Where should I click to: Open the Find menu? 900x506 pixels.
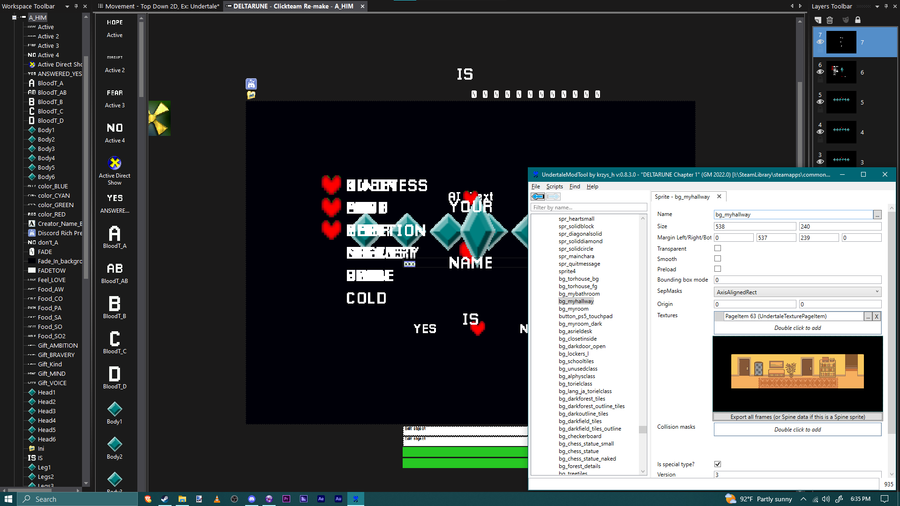coord(575,186)
